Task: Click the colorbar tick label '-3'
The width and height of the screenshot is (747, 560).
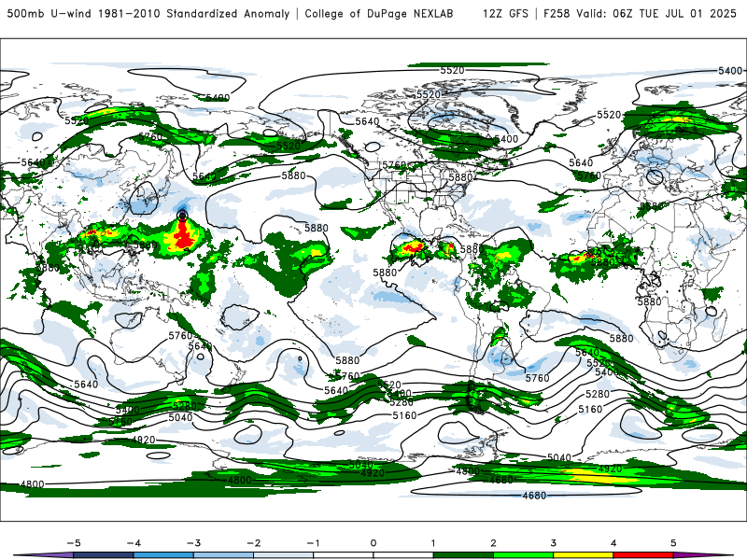Action: click(193, 543)
